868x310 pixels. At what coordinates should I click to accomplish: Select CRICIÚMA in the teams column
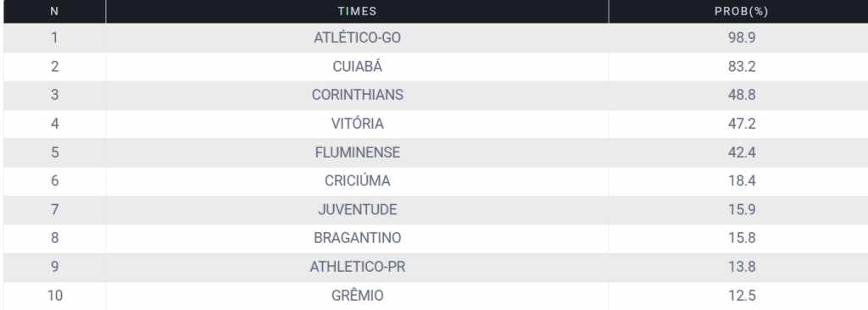[x=357, y=181]
